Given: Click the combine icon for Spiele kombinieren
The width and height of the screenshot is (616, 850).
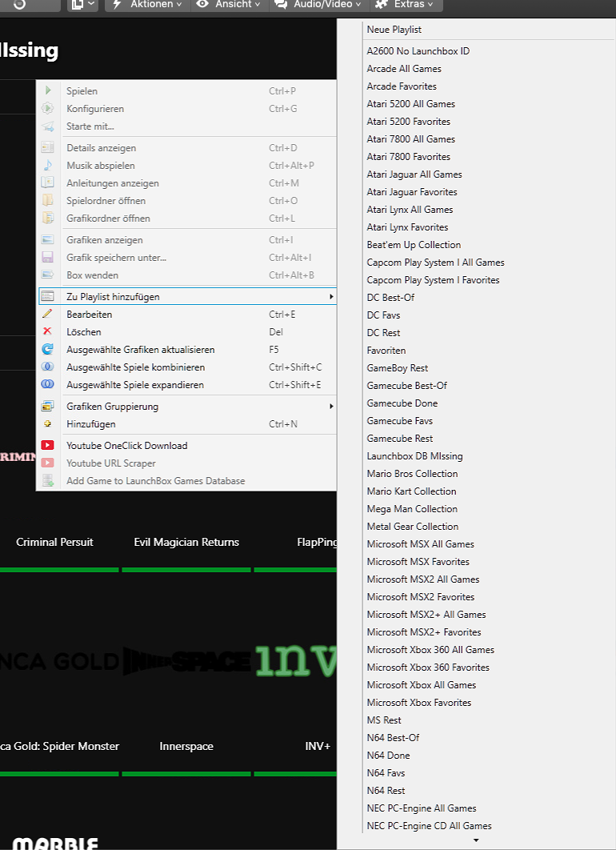Looking at the screenshot, I should point(48,367).
